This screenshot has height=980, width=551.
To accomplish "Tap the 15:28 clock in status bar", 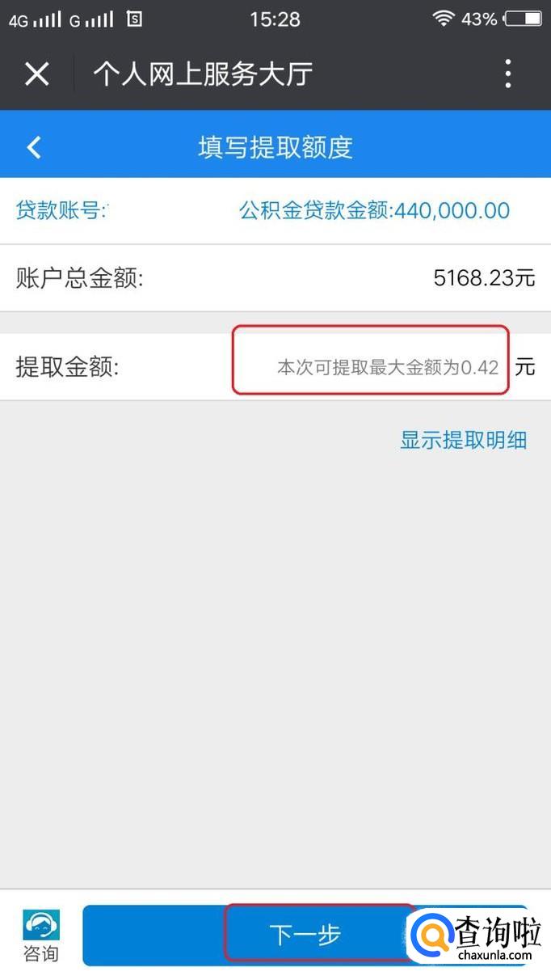I will coord(275,19).
